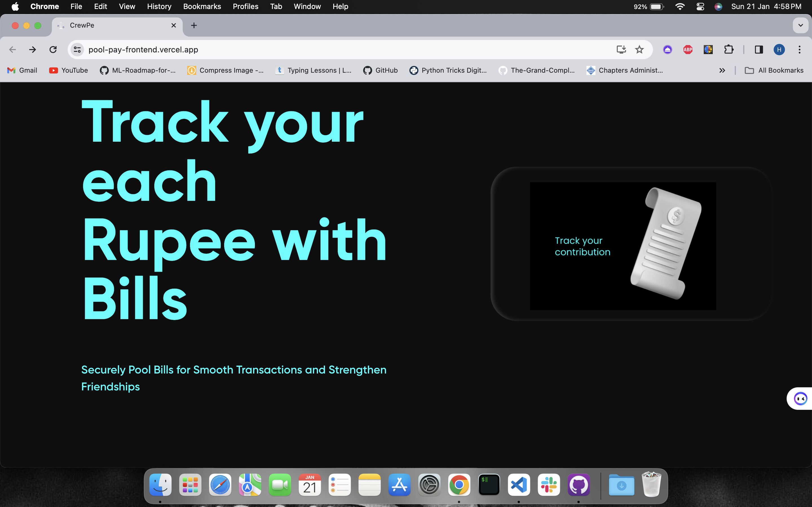Viewport: 812px width, 507px height.
Task: Open Chrome's three-dot menu
Action: point(799,50)
